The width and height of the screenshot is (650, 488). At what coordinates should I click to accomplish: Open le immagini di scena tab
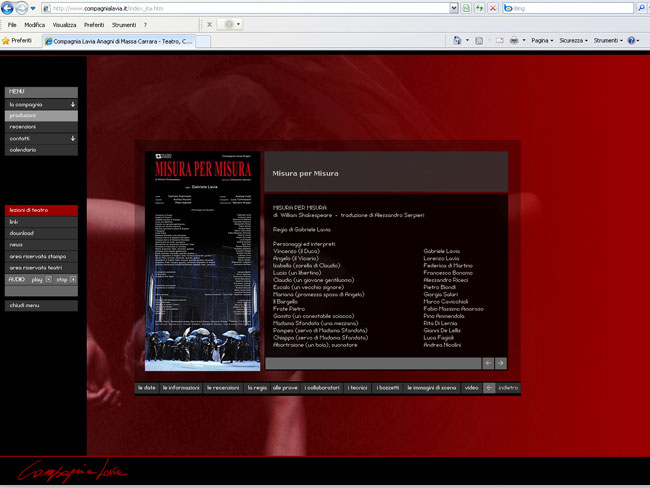pos(432,388)
